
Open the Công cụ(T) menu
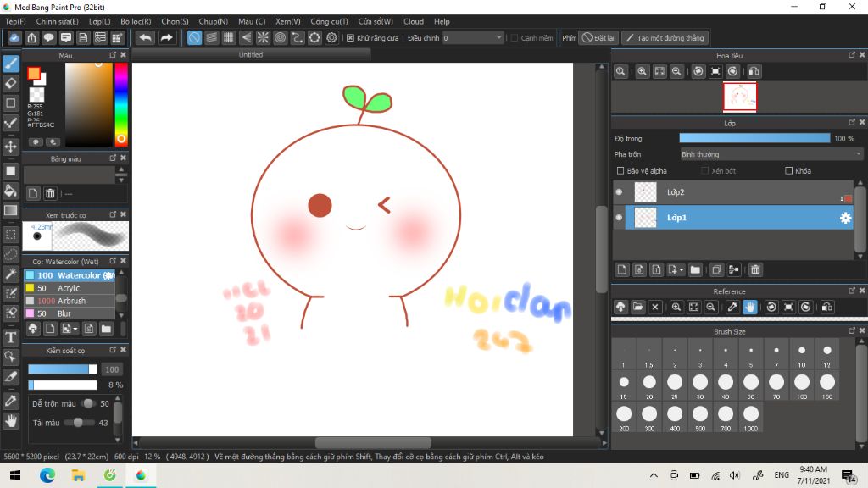point(329,21)
